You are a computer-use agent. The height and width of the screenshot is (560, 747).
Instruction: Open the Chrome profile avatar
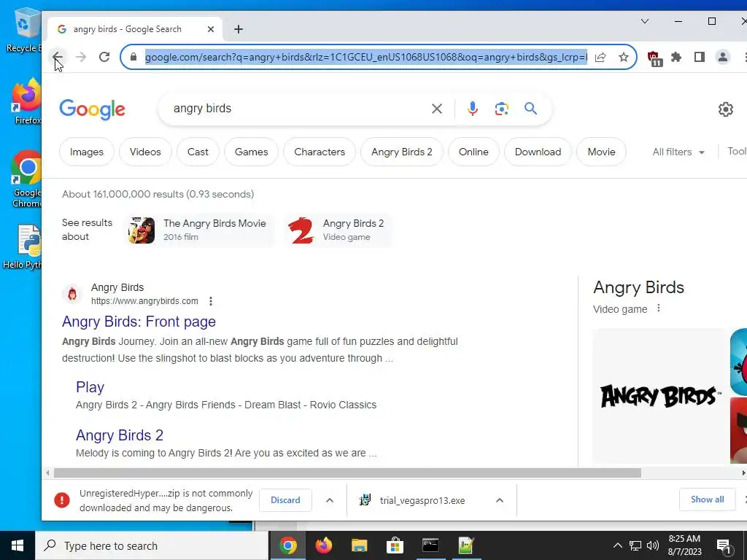(723, 57)
